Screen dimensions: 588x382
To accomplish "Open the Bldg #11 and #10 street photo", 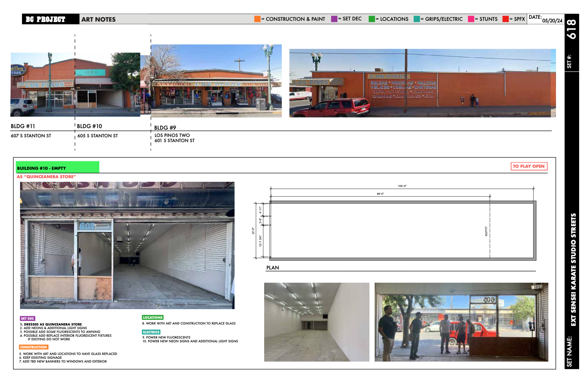I will point(75,84).
